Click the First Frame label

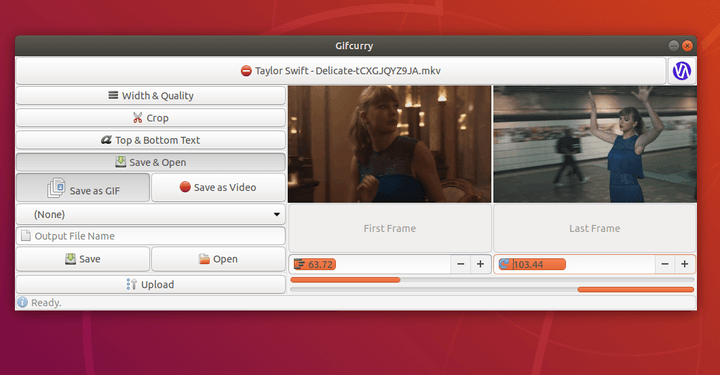(x=389, y=229)
